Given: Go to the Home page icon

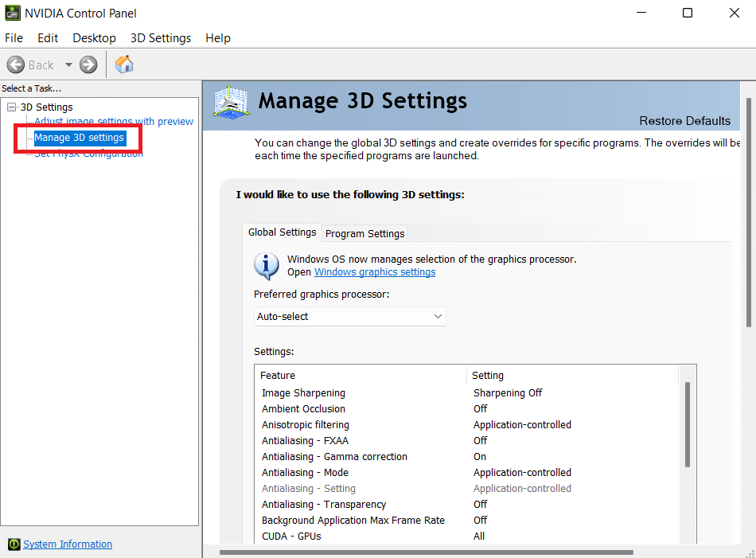Looking at the screenshot, I should [x=124, y=64].
